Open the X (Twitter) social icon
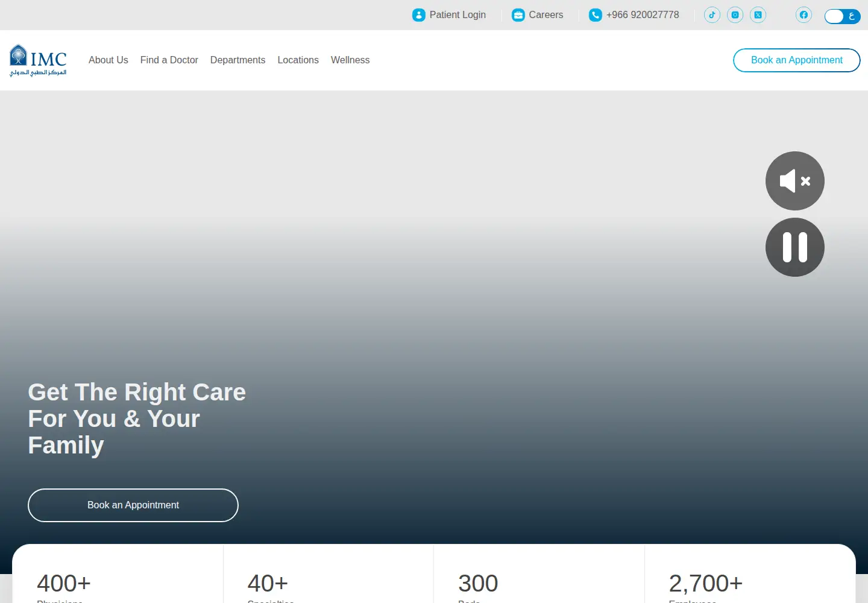This screenshot has height=603, width=868. pyautogui.click(x=758, y=15)
